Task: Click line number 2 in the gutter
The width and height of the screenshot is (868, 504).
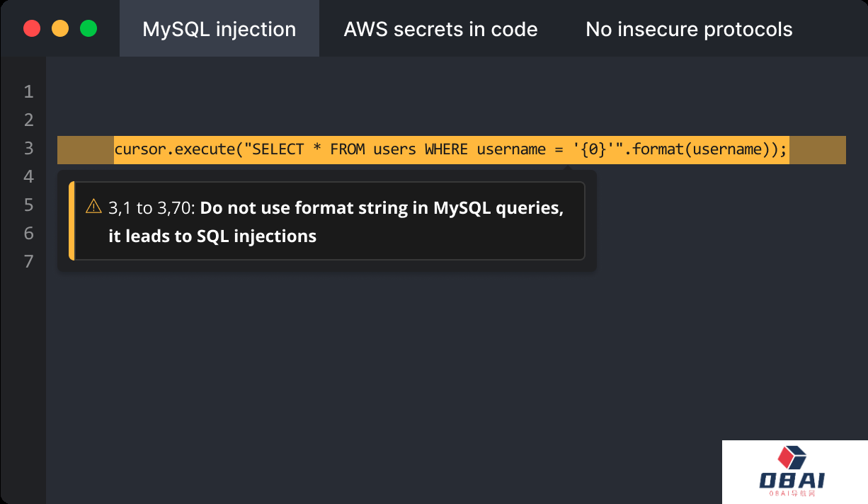Action: pos(29,120)
